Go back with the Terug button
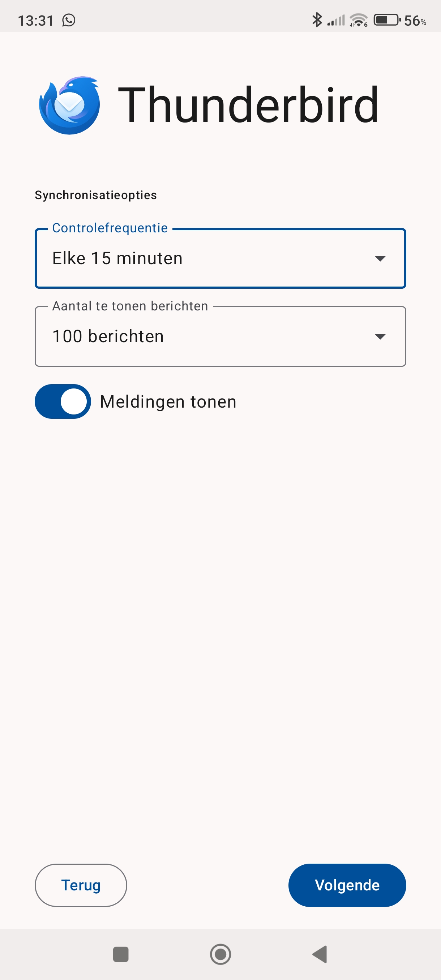 click(81, 885)
